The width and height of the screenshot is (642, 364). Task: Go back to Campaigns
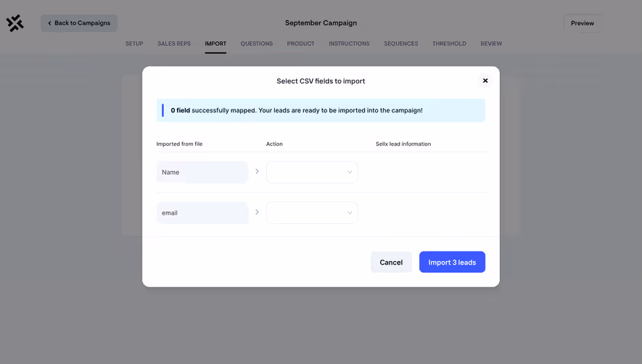(79, 23)
